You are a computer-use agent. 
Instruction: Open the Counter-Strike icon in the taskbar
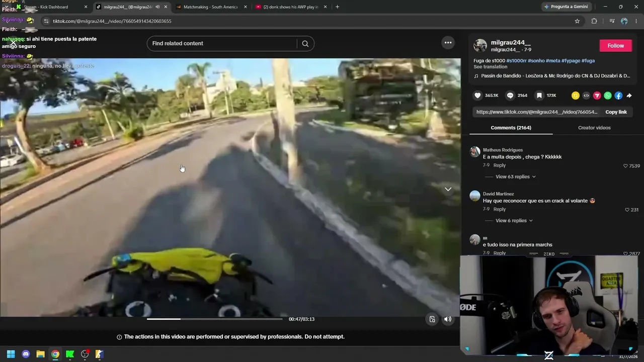pos(100,354)
